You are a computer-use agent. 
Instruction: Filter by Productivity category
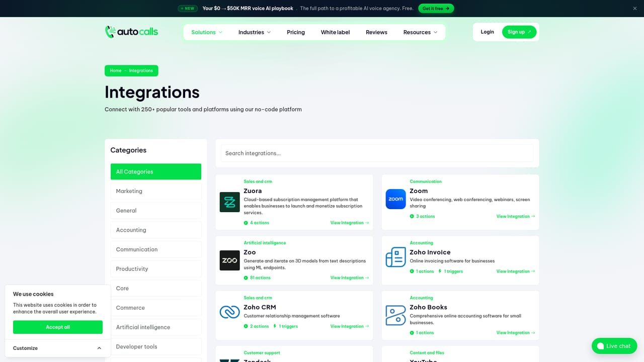156,269
